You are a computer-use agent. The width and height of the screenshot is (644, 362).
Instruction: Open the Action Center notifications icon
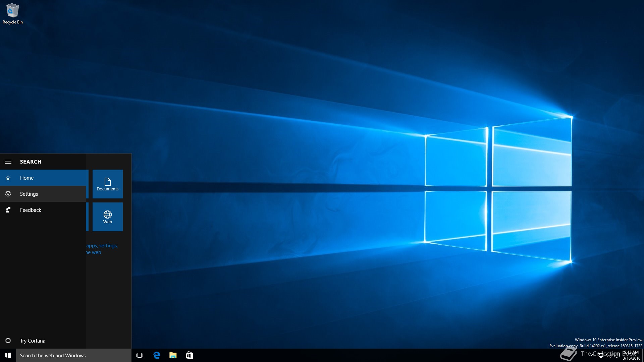[616, 355]
